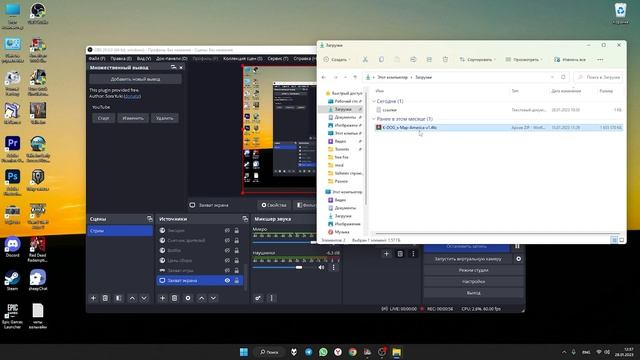
Task: Go back in Explorer navigation
Action: point(324,77)
